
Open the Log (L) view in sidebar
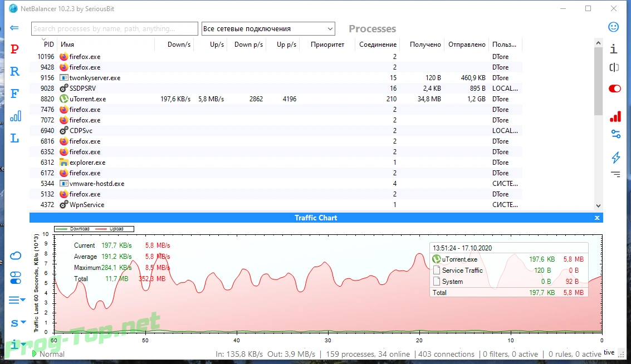pos(14,139)
